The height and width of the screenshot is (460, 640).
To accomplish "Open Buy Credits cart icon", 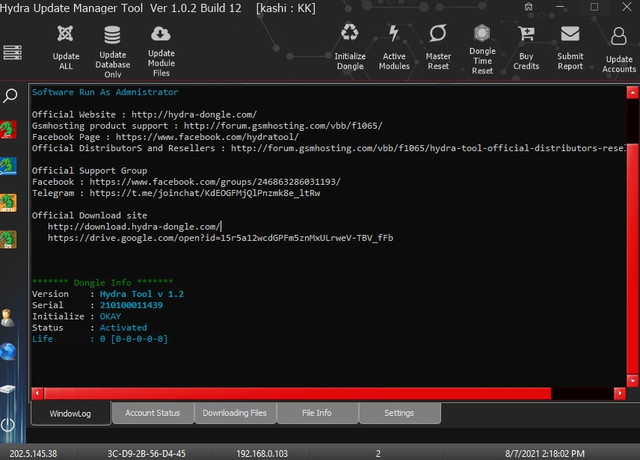I will pyautogui.click(x=526, y=33).
